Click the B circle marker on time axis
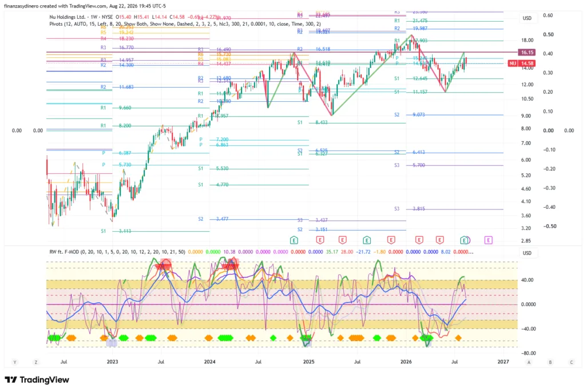Screen dimensions: 586x392 click(550, 362)
